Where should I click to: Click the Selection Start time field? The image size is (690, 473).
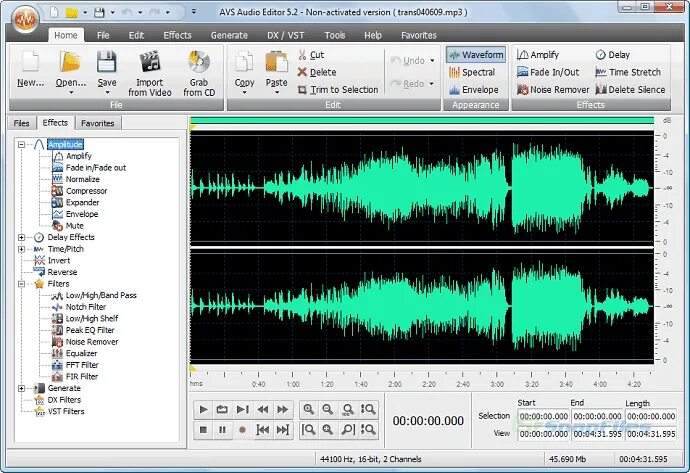(543, 416)
